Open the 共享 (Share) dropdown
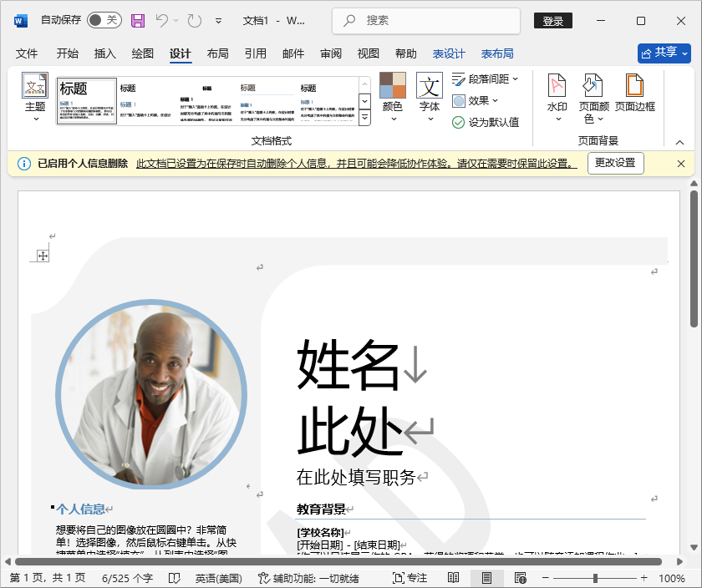The image size is (702, 588). point(665,53)
